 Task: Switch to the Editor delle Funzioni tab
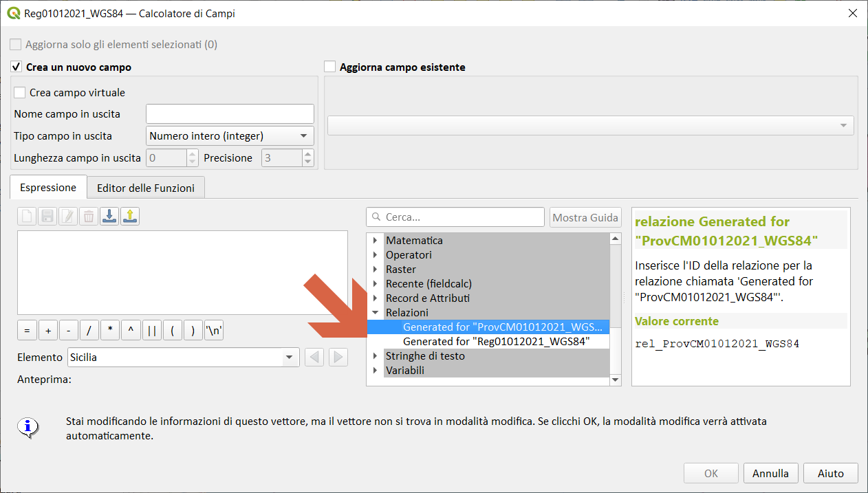tap(146, 188)
